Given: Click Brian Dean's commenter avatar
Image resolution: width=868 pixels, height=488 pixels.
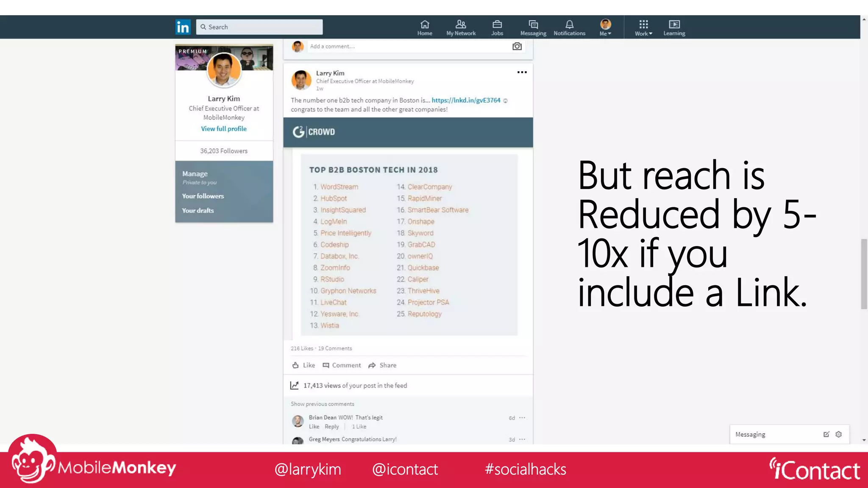Looking at the screenshot, I should click(x=298, y=421).
